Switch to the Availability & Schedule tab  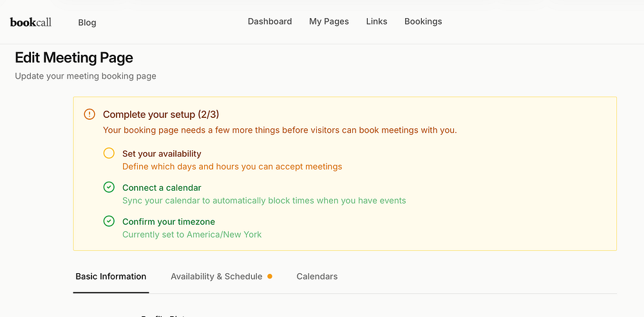tap(216, 276)
